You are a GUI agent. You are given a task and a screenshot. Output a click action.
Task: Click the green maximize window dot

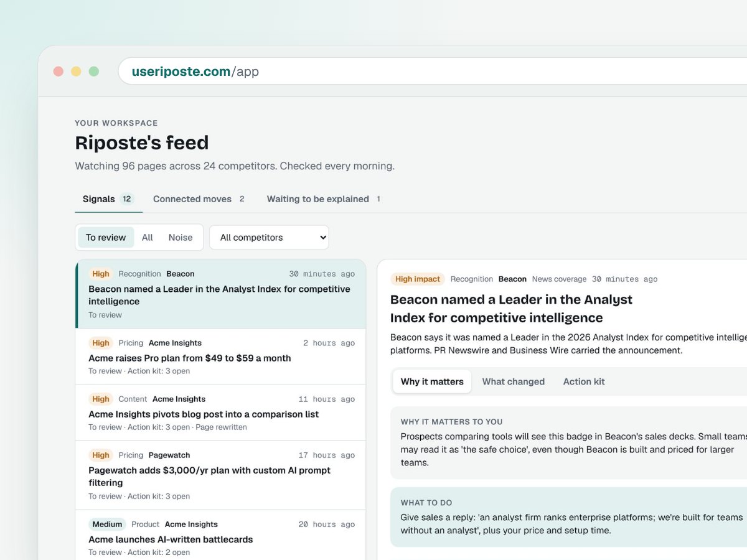(x=94, y=72)
